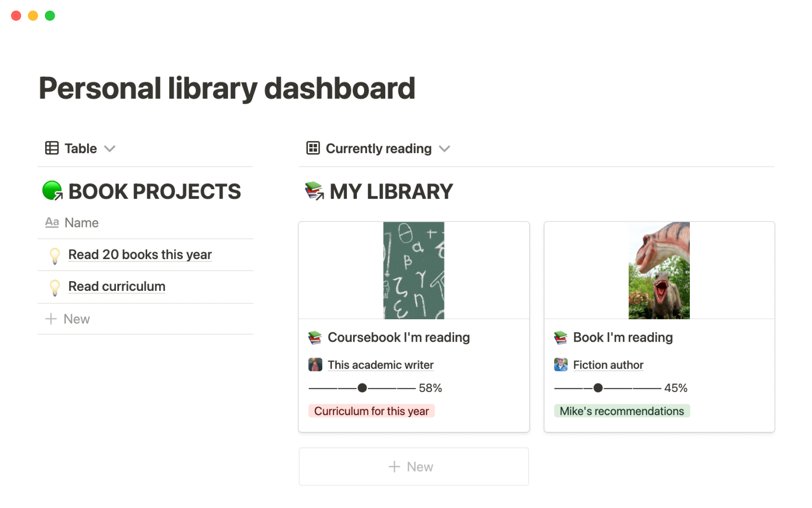The width and height of the screenshot is (812, 508).
Task: Click the table view icon
Action: pos(52,148)
